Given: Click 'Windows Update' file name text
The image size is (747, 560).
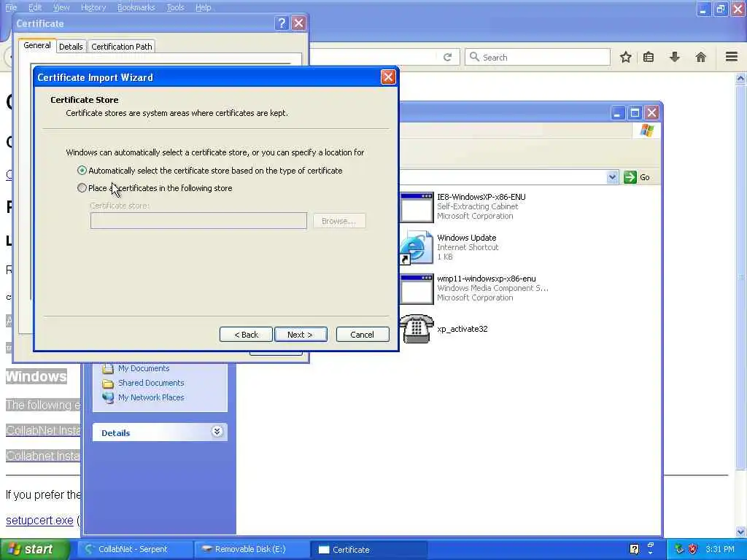Looking at the screenshot, I should click(466, 238).
